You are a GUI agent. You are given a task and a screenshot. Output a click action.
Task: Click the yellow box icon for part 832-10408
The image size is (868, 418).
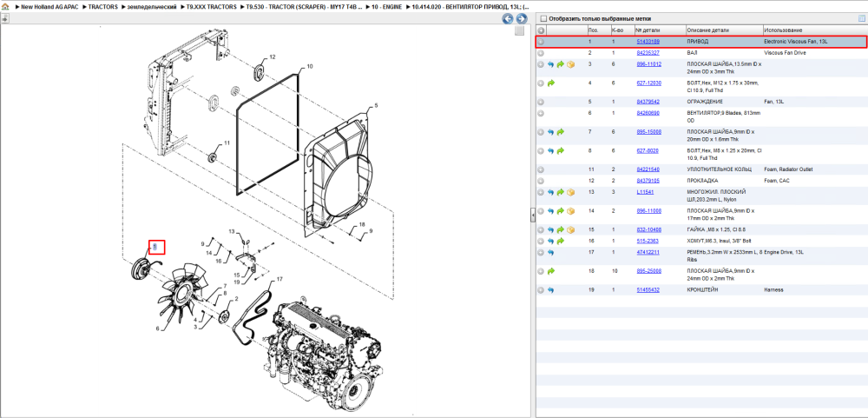click(x=570, y=229)
